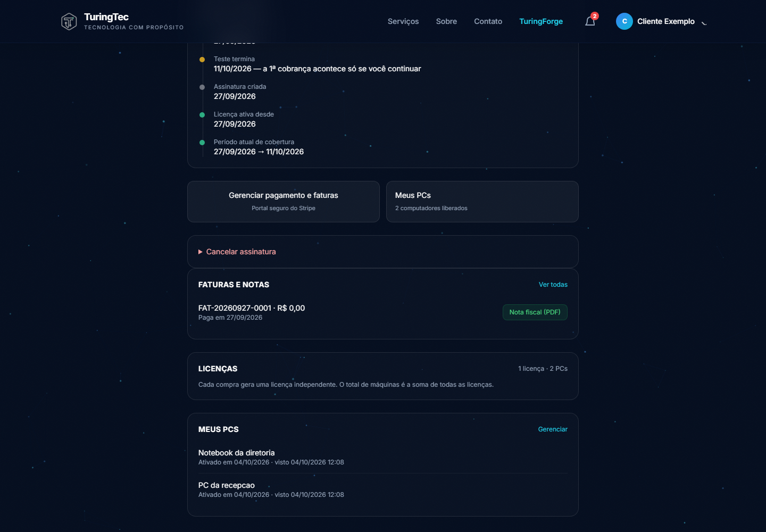
Task: Click the 1 licença · 2 PCs summary
Action: (543, 369)
